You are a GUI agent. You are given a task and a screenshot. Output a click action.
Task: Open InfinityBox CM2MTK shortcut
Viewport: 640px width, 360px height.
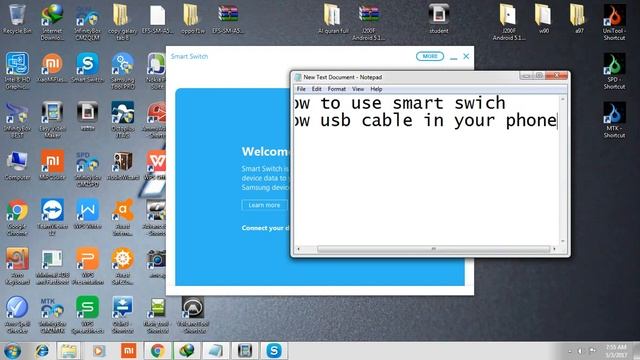[x=52, y=314]
